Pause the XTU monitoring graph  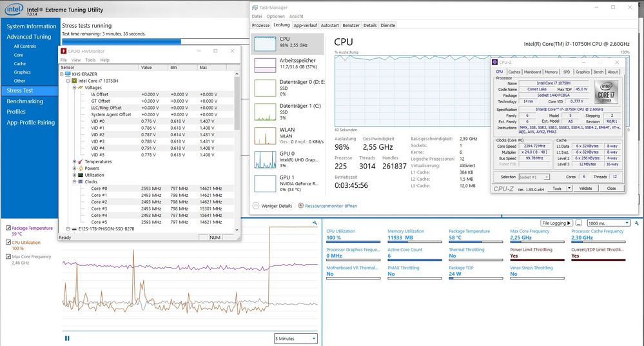pyautogui.click(x=67, y=338)
